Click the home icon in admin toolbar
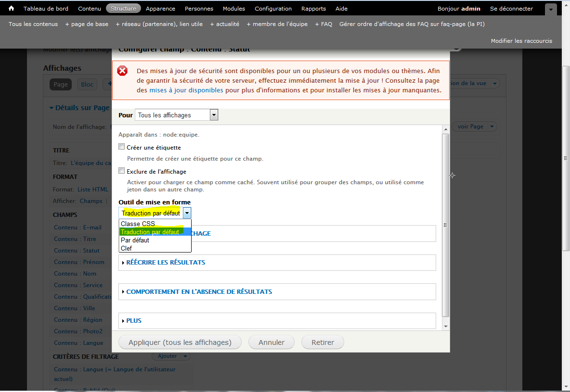This screenshot has height=392, width=570. point(12,8)
